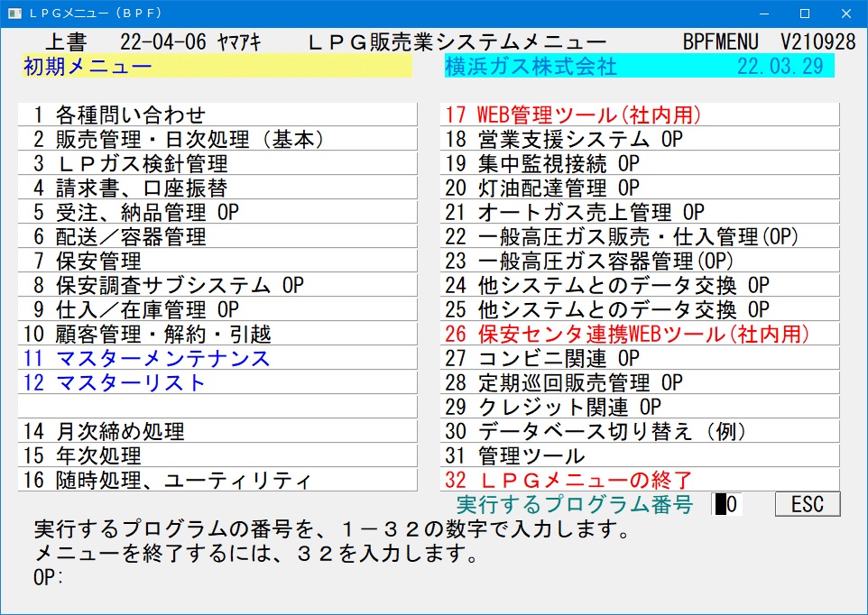868x615 pixels.
Task: Focus the program number input field
Action: coord(727,504)
